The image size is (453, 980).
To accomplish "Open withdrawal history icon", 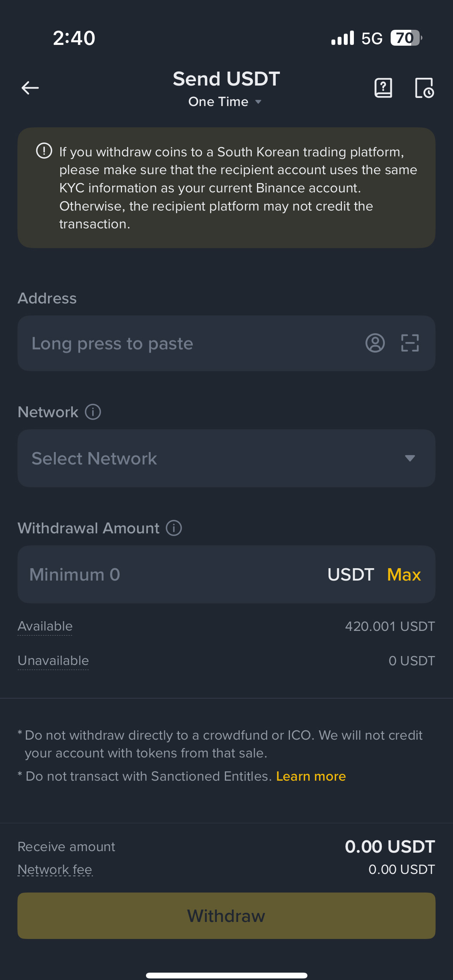I will pos(424,88).
